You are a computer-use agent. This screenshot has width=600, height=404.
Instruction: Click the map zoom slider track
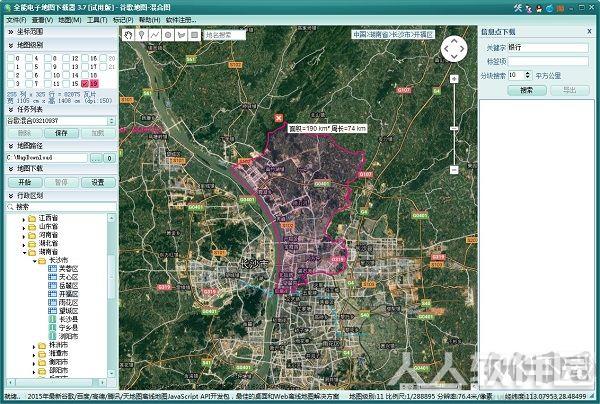click(x=454, y=124)
